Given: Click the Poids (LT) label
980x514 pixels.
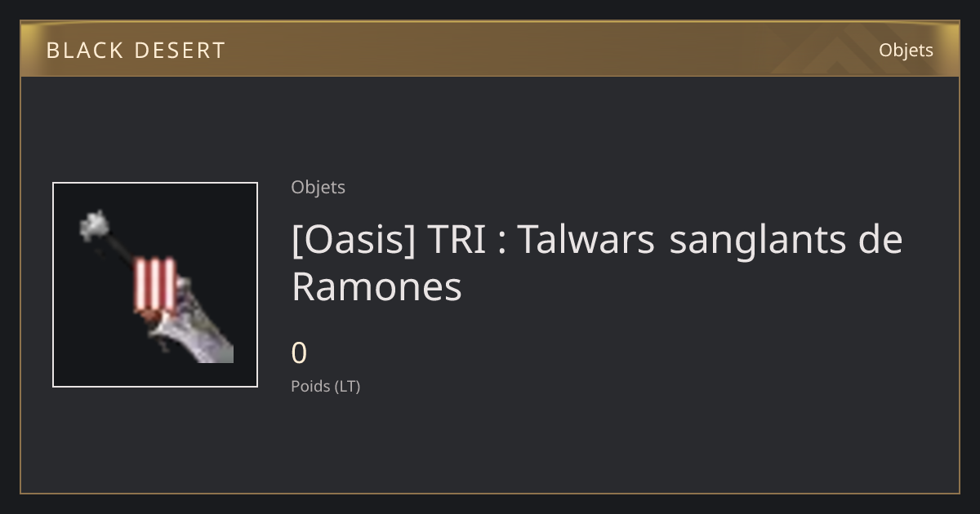Looking at the screenshot, I should [325, 386].
